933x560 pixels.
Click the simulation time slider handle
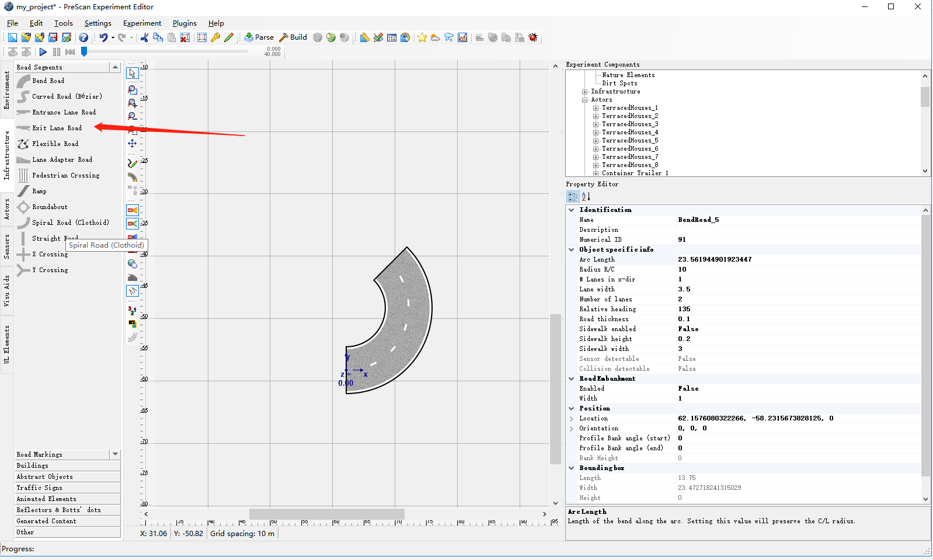click(84, 52)
